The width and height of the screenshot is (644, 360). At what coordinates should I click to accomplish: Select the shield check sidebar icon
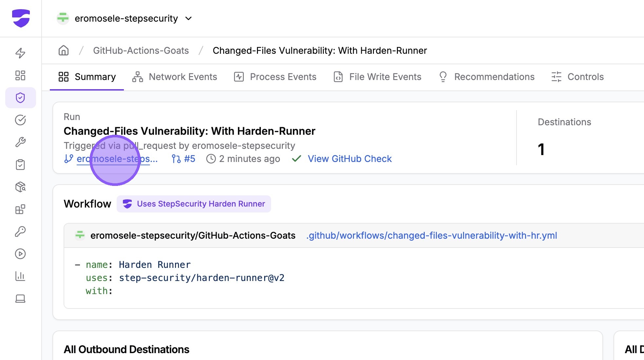pyautogui.click(x=20, y=98)
